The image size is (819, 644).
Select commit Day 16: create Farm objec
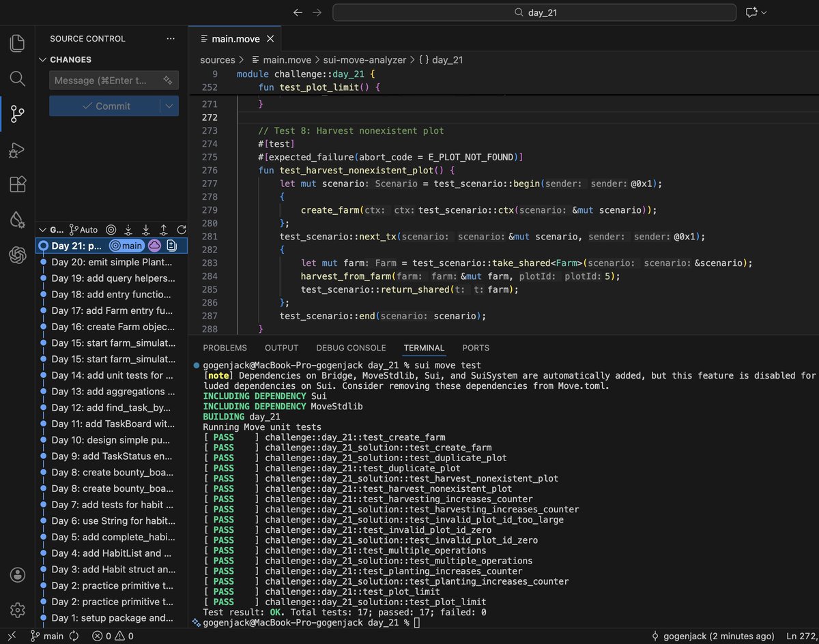[111, 327]
